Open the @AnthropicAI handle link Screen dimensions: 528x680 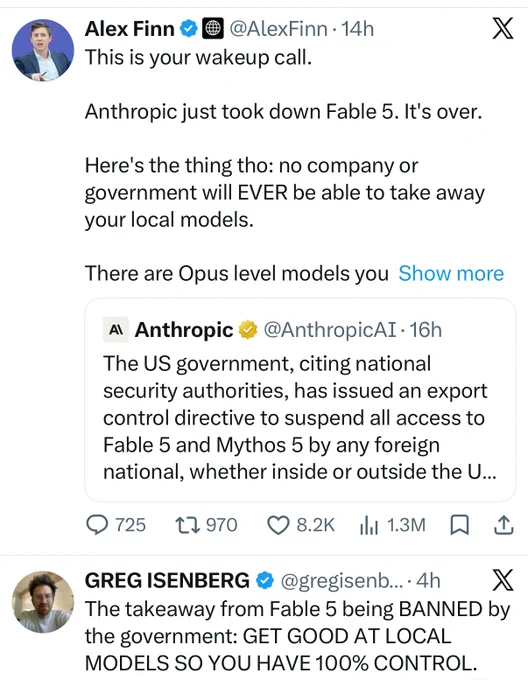pos(329,330)
